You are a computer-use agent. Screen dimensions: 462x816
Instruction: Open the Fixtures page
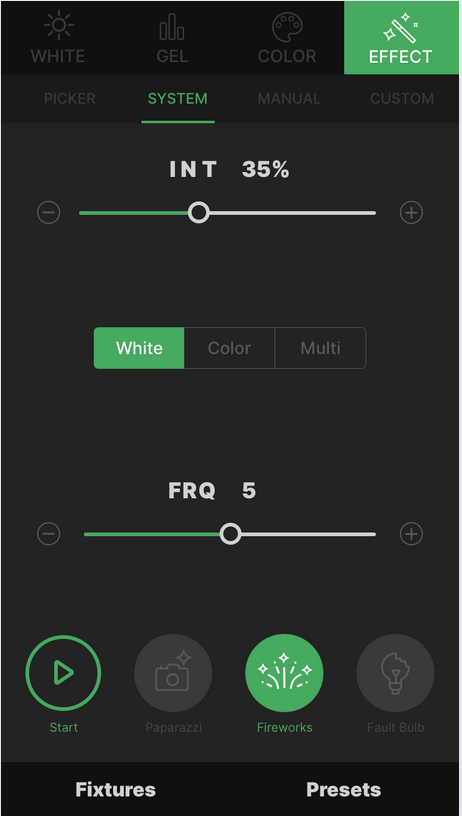[x=116, y=789]
